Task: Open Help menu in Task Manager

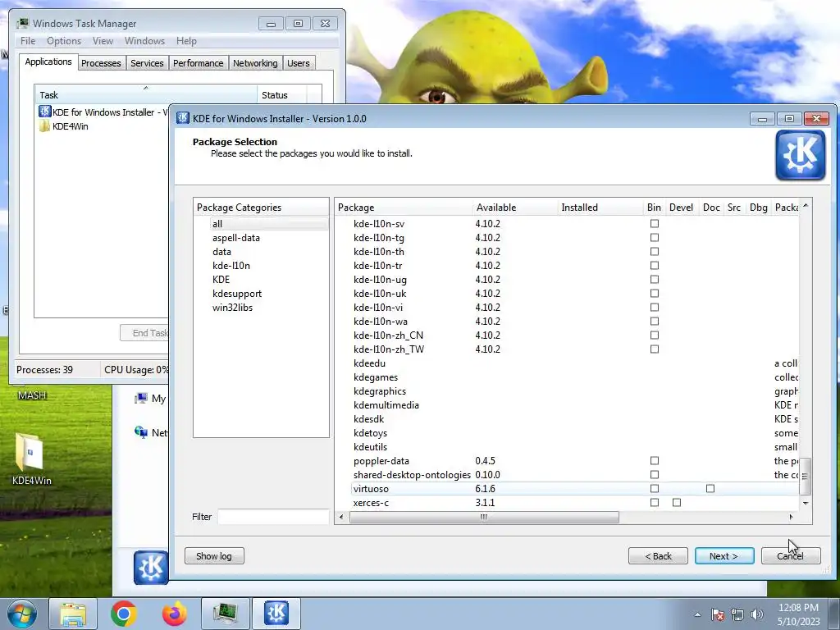Action: coord(186,41)
